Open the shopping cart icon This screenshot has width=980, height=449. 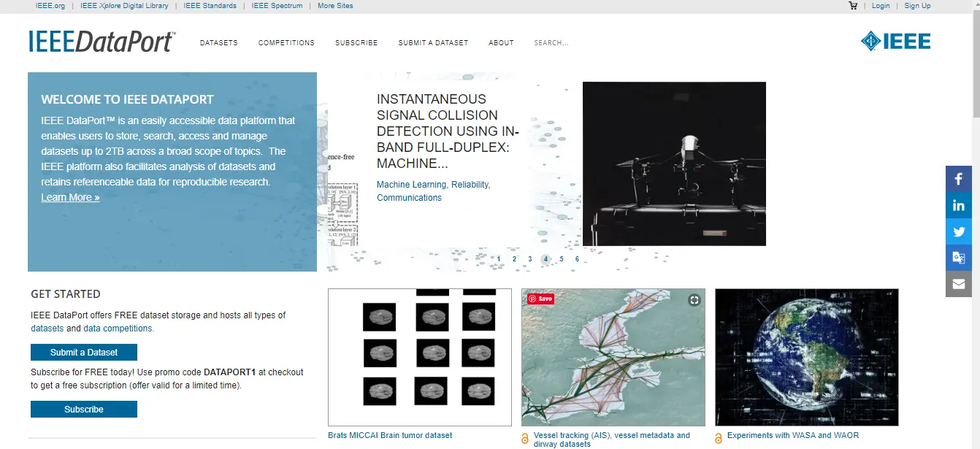853,5
